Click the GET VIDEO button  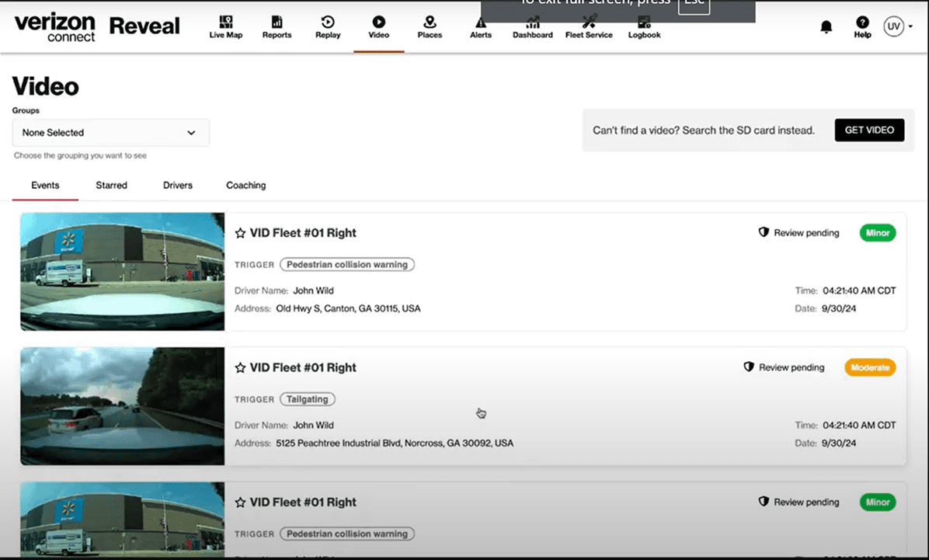[x=869, y=130]
